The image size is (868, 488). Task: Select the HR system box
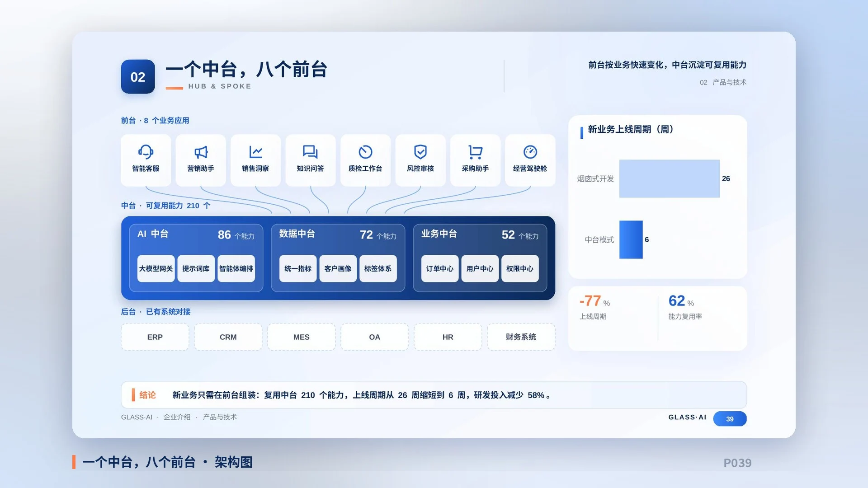[x=448, y=337]
